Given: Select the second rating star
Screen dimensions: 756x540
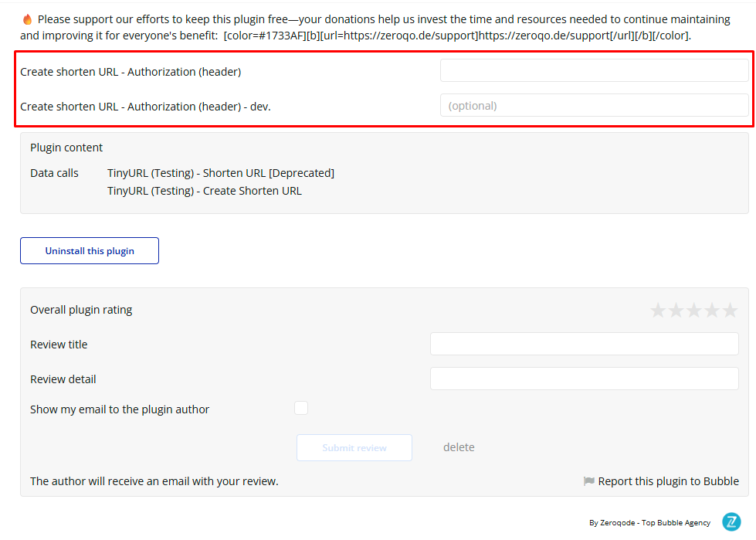Looking at the screenshot, I should point(676,311).
